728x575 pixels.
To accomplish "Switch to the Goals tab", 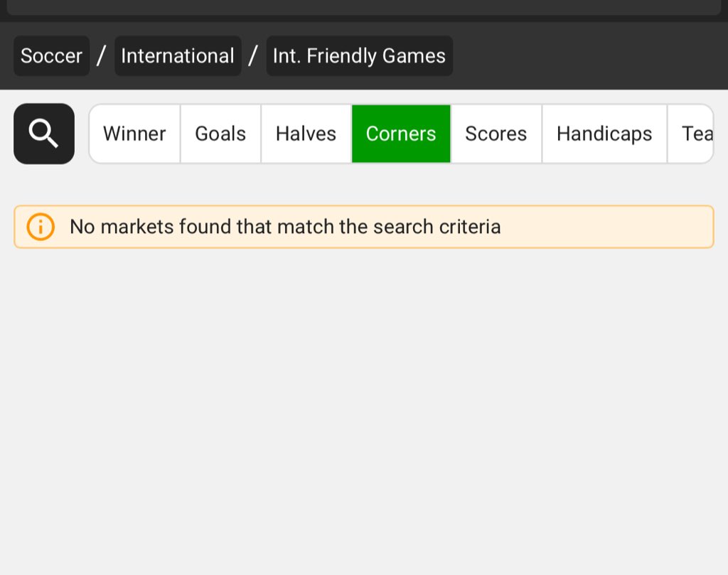I will [220, 134].
